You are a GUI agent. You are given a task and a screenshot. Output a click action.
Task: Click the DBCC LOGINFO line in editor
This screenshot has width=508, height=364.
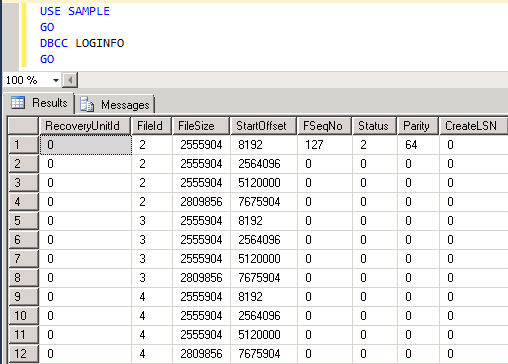tap(82, 43)
